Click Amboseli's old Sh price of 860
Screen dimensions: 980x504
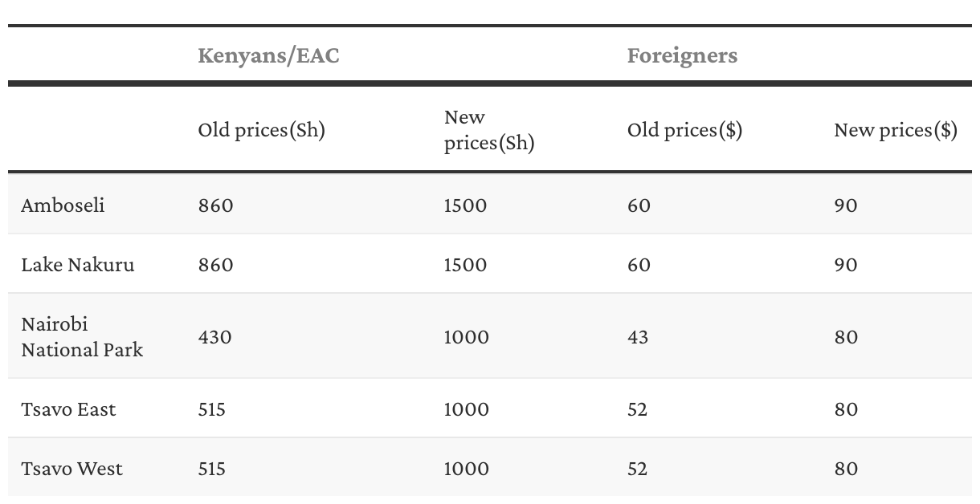(x=215, y=205)
